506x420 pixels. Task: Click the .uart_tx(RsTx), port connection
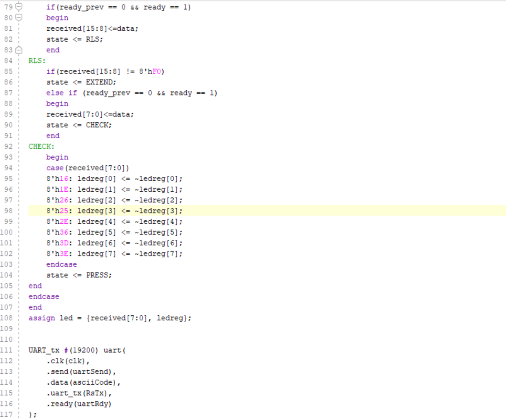(79, 393)
